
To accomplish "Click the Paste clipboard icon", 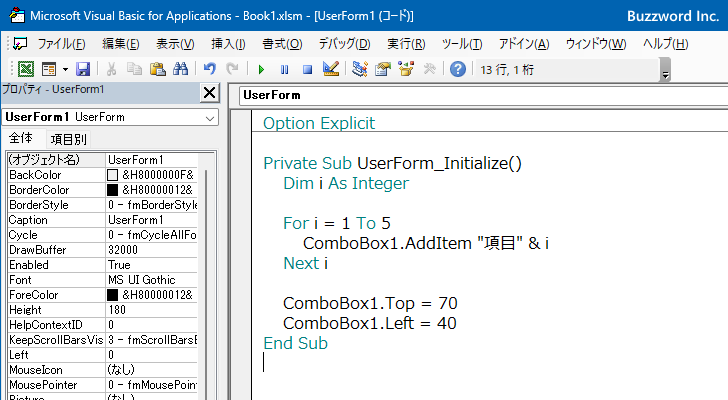I will click(x=158, y=69).
